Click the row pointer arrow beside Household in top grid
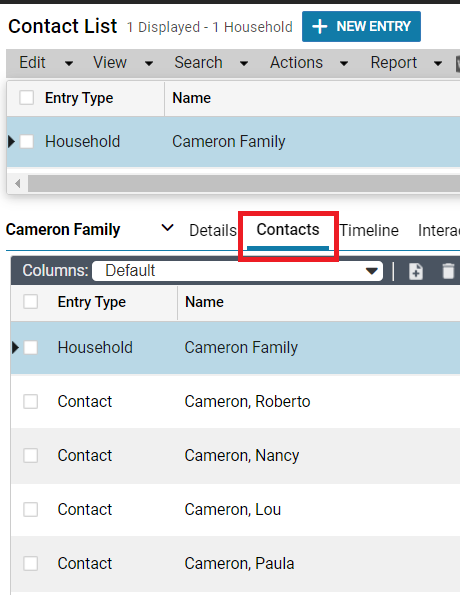This screenshot has height=595, width=460. tap(11, 142)
